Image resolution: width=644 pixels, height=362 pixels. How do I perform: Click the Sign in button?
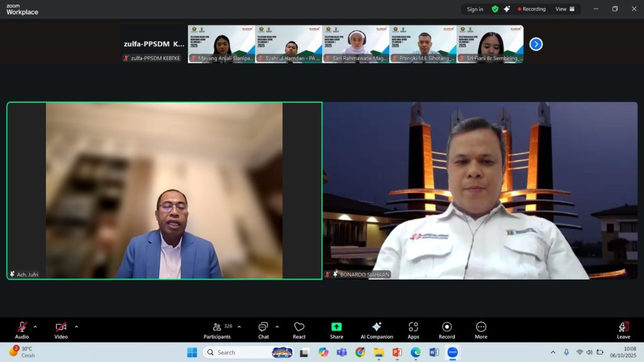point(475,9)
